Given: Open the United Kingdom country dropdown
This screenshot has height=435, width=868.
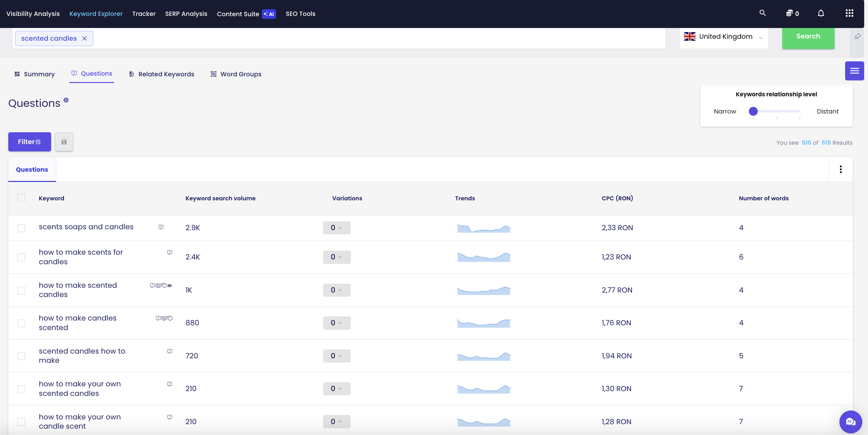Looking at the screenshot, I should [724, 37].
